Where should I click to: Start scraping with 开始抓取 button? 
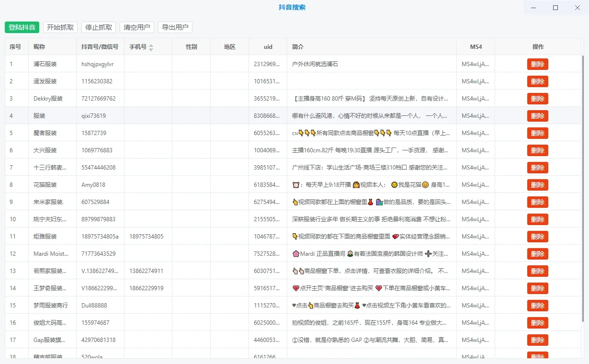(x=60, y=27)
